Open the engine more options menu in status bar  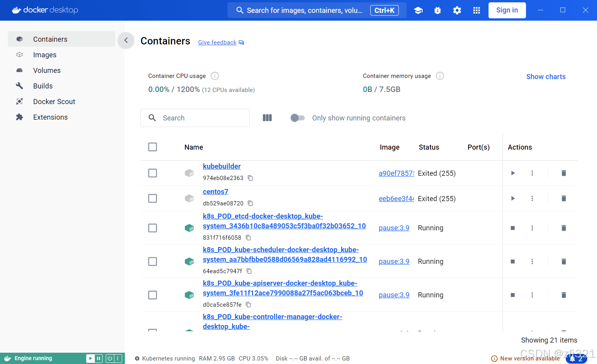(118, 358)
